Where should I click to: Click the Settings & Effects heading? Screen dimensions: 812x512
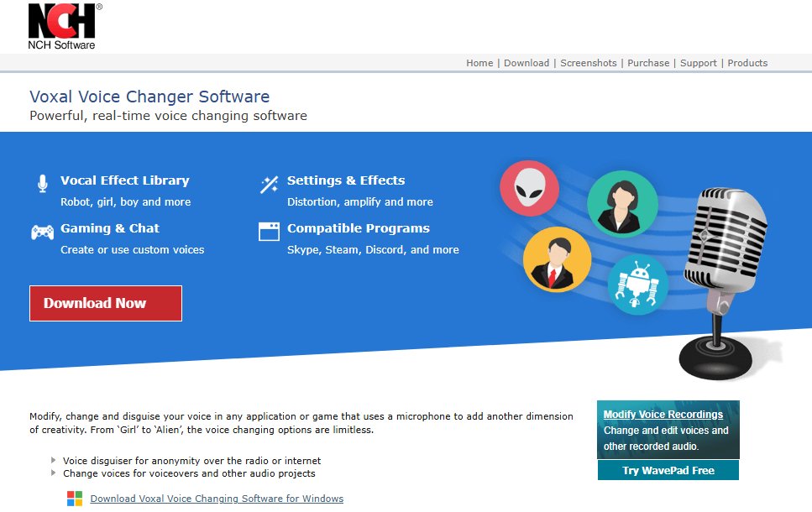point(346,180)
